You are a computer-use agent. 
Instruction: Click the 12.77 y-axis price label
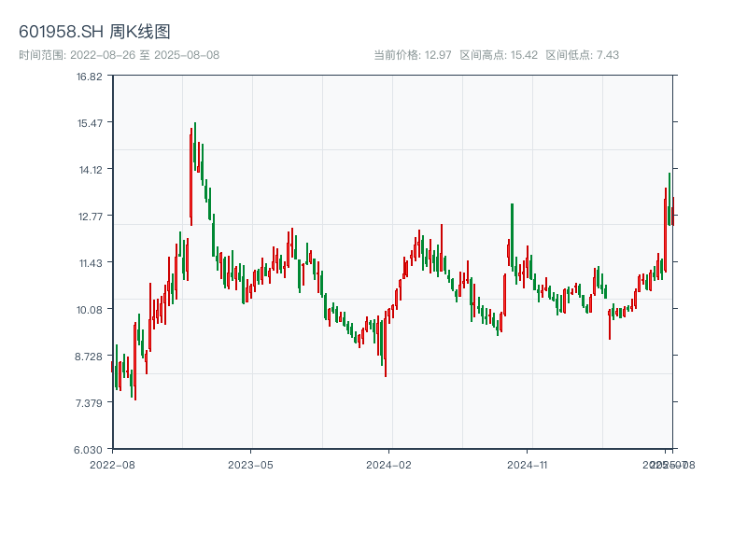(x=90, y=217)
